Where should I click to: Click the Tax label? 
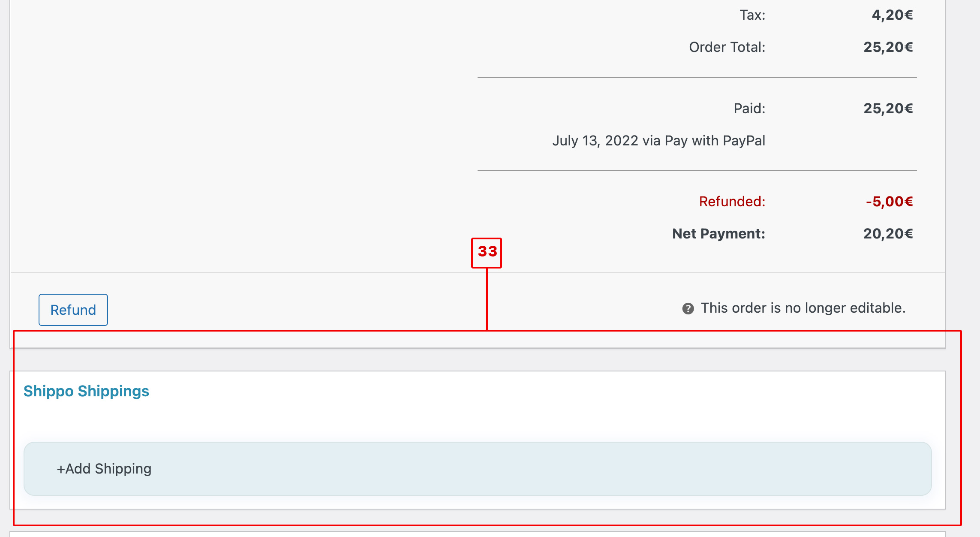(752, 15)
